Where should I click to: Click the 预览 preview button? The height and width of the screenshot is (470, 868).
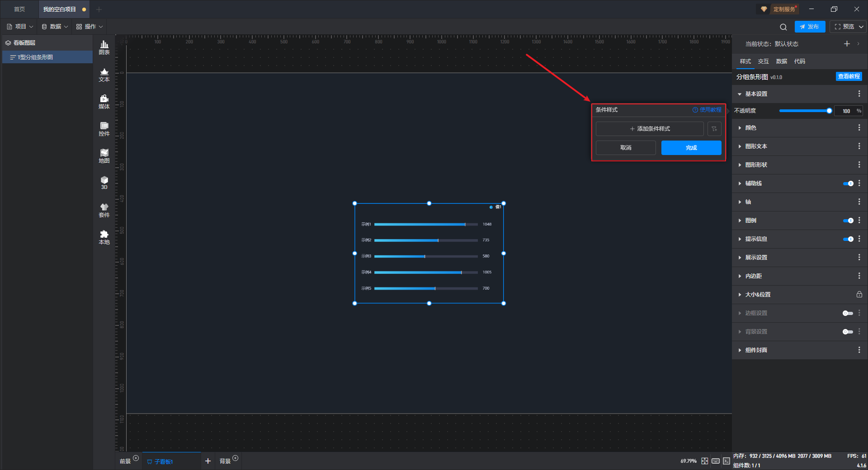[844, 27]
